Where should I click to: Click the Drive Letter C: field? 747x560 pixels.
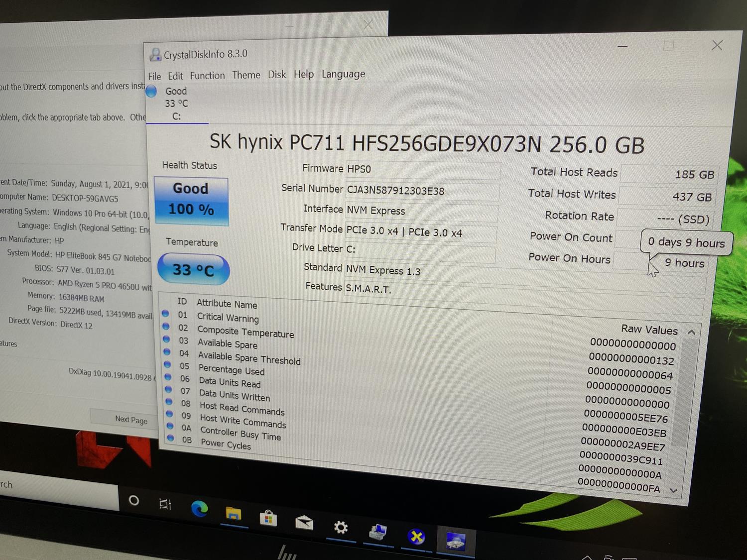420,251
